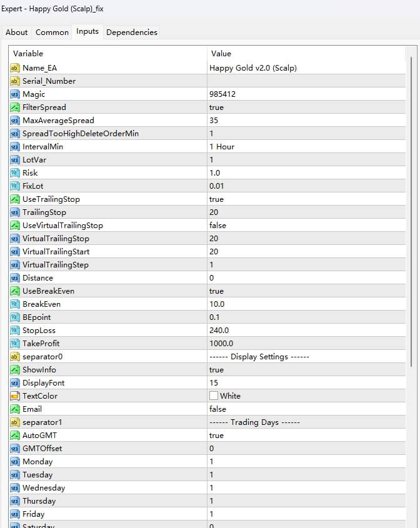Open the IntervalMin 1 Hour dropdown
420x528 pixels.
click(x=222, y=146)
